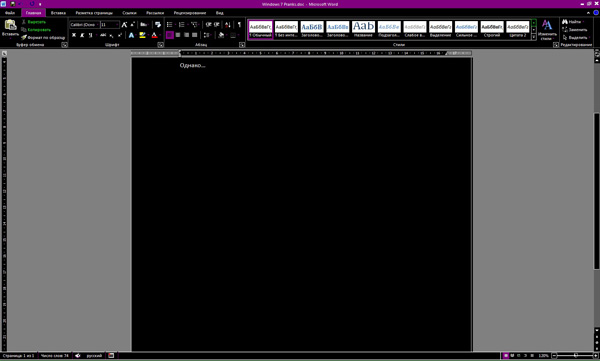
Task: Toggle Underline formatting
Action: click(90, 35)
